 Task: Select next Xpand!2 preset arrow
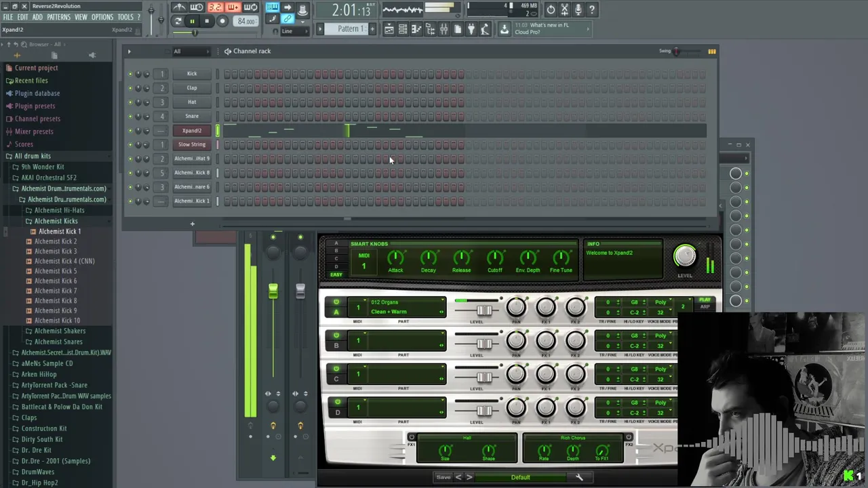tap(469, 477)
